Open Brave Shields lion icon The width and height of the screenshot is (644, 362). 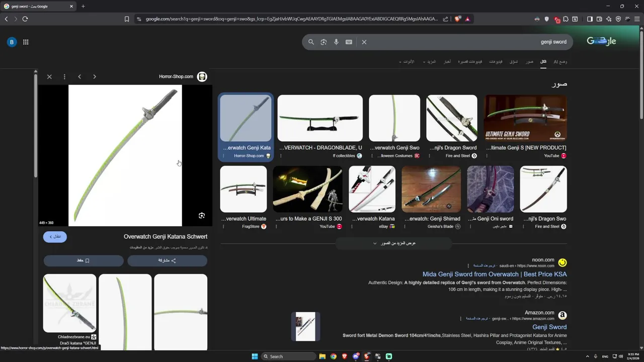[x=458, y=19]
